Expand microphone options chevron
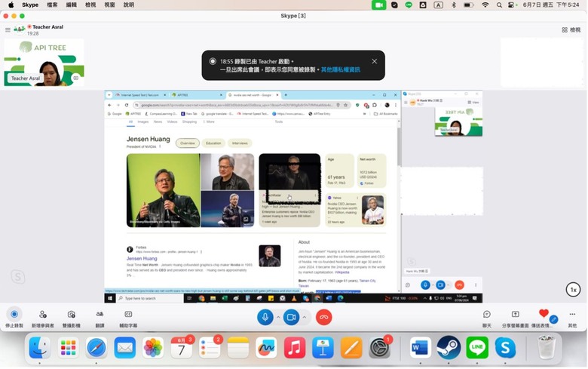The height and width of the screenshot is (369, 588). [278, 317]
